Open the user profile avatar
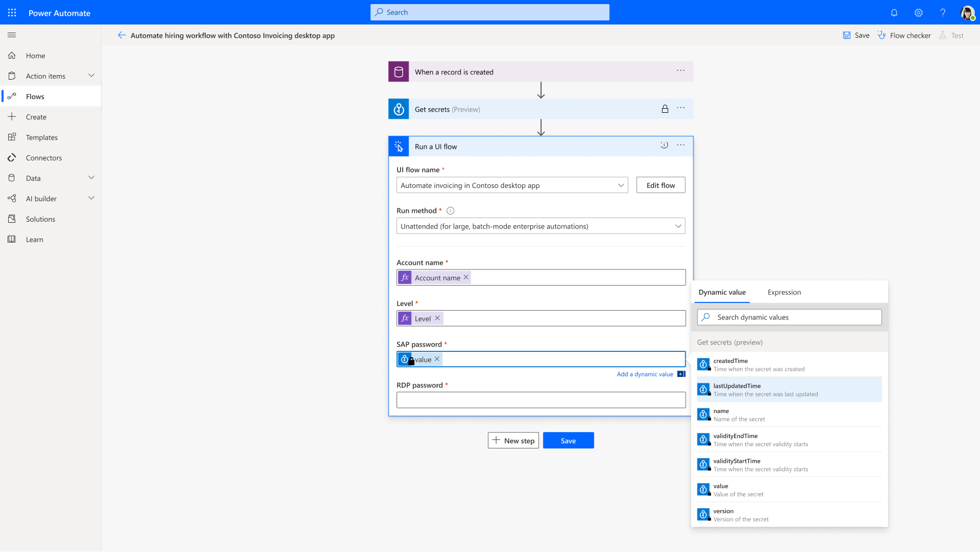980x552 pixels. [967, 12]
